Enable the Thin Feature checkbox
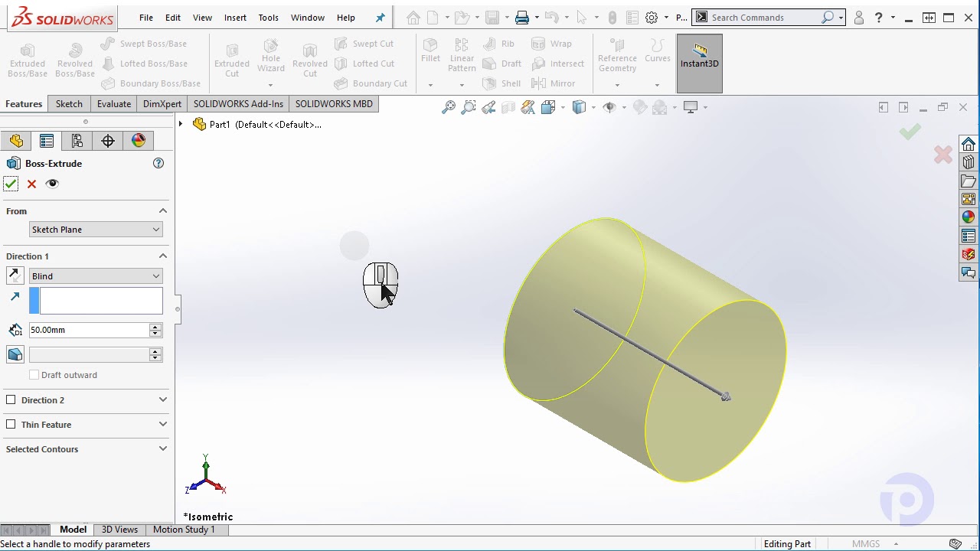Image resolution: width=980 pixels, height=551 pixels. point(11,424)
